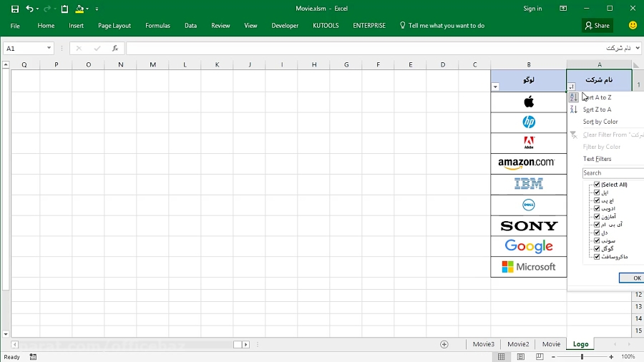Select the HP logo image

click(529, 122)
